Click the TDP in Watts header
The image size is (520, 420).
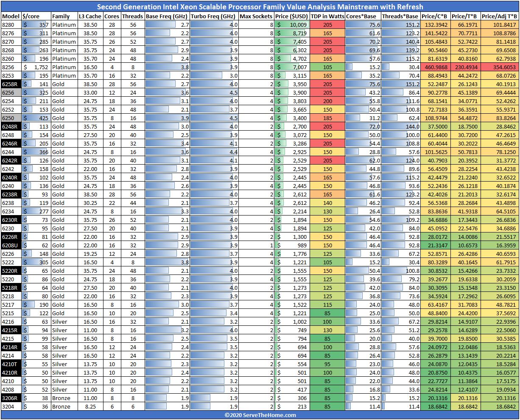coord(327,16)
